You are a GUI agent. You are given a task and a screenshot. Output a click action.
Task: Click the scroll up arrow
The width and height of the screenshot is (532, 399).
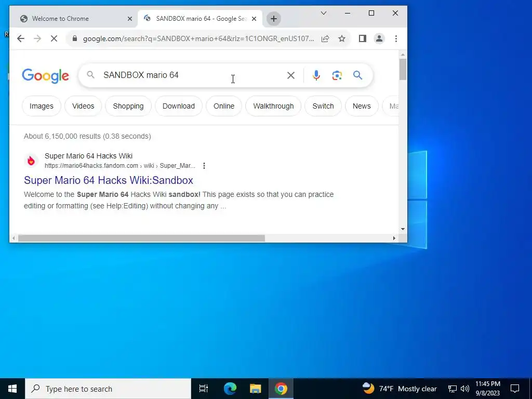point(403,55)
